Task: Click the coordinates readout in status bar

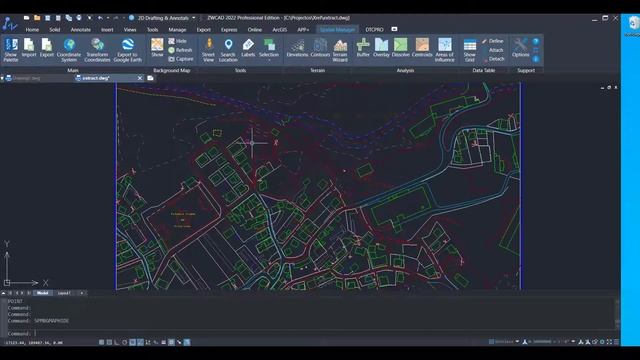Action: click(34, 343)
